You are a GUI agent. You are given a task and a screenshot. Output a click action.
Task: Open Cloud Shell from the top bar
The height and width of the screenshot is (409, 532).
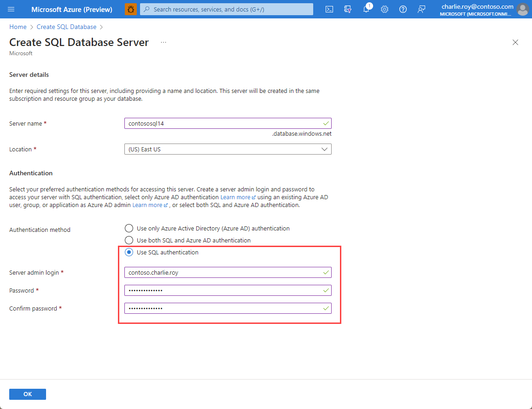point(329,9)
